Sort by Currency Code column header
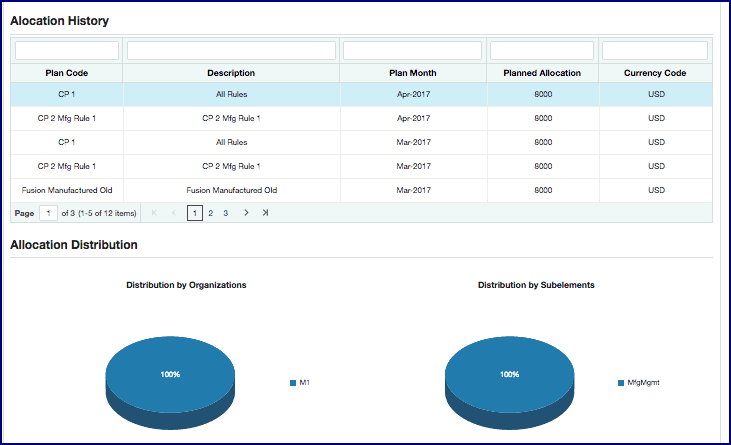 tap(655, 73)
